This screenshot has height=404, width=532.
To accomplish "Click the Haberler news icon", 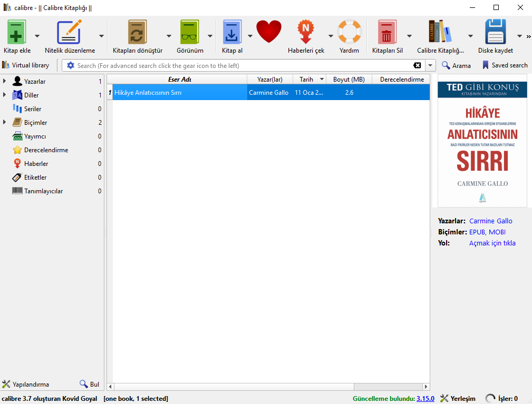I will [x=17, y=164].
